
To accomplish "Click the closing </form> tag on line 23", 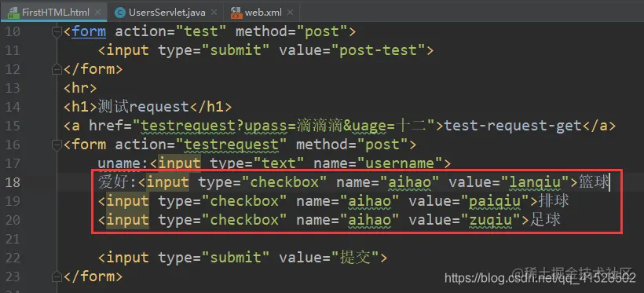I will tap(93, 277).
